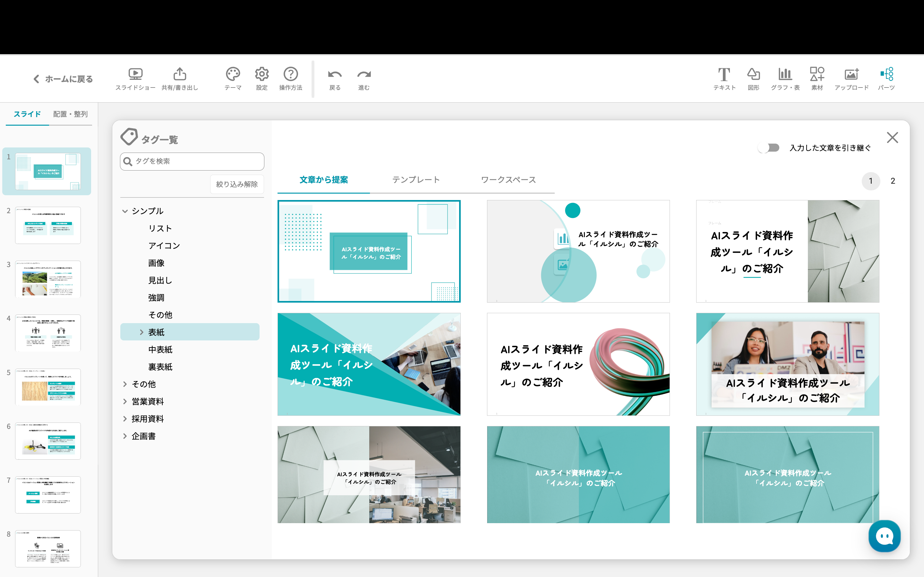The height and width of the screenshot is (577, 924).
Task: Collapse the シンプル tag category
Action: pos(125,211)
